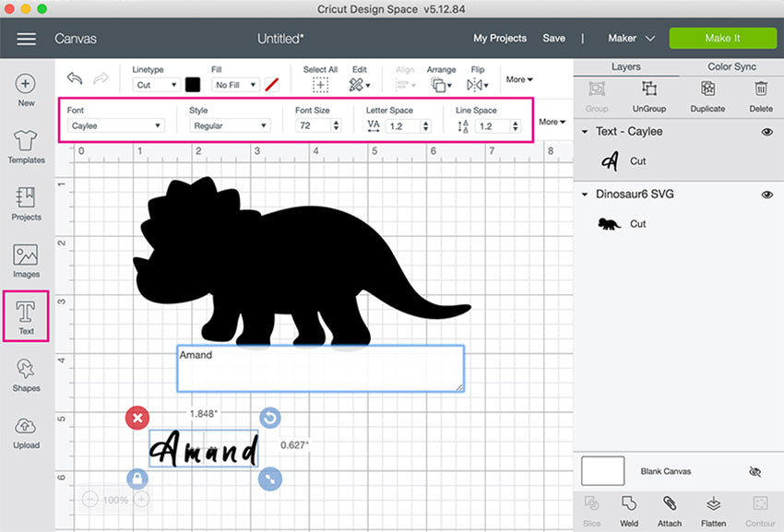The image size is (784, 532).
Task: Open My Projects
Action: (x=500, y=39)
